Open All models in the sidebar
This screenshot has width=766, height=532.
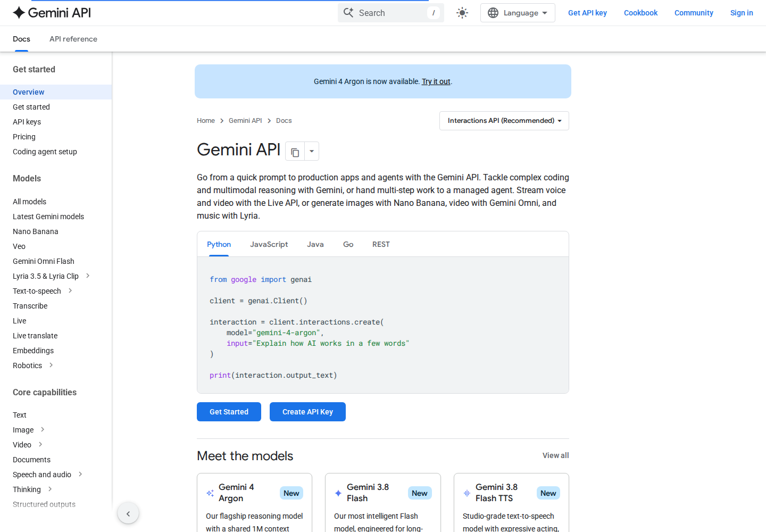(29, 202)
